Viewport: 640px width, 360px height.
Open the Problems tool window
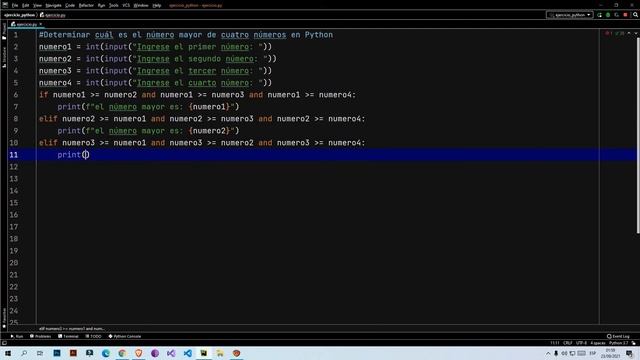(40, 336)
